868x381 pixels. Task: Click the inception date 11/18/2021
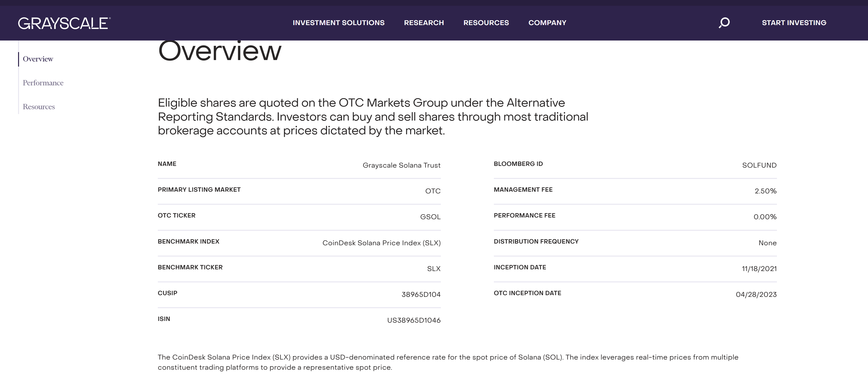tap(759, 269)
